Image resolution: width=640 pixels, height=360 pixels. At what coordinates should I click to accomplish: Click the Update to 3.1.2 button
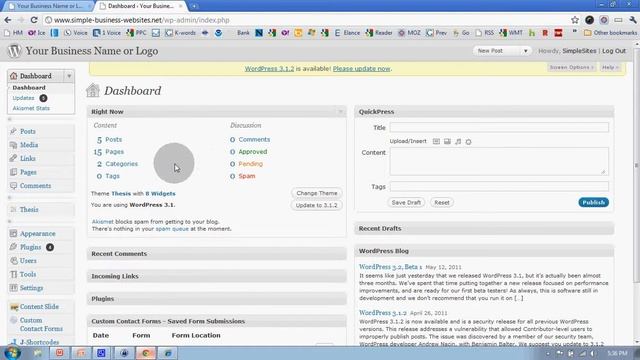pyautogui.click(x=317, y=205)
